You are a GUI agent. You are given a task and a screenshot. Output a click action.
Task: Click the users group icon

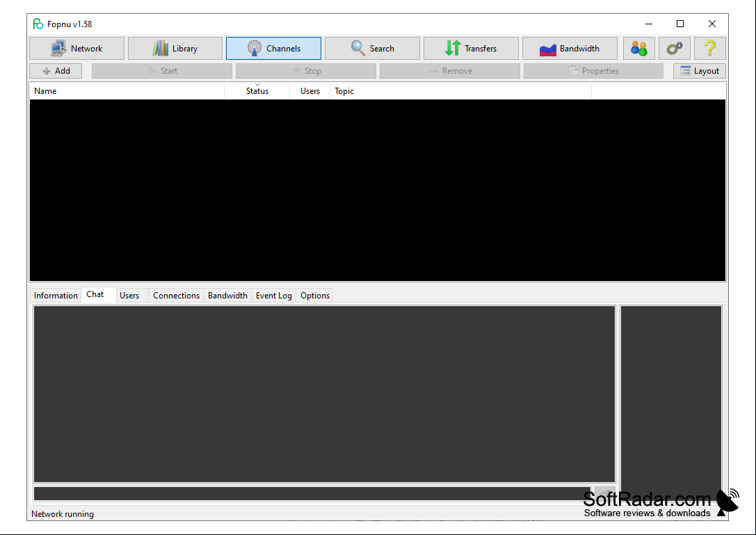click(639, 48)
